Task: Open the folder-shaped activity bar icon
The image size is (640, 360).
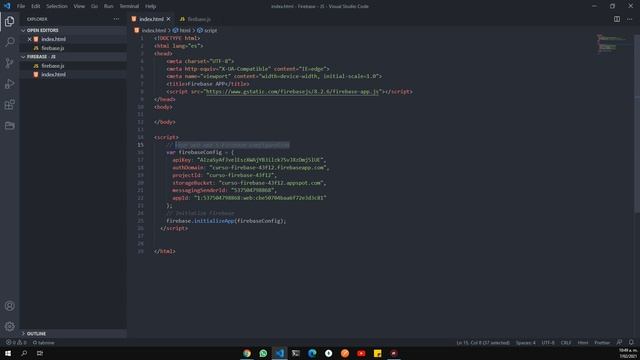Action: click(x=10, y=125)
